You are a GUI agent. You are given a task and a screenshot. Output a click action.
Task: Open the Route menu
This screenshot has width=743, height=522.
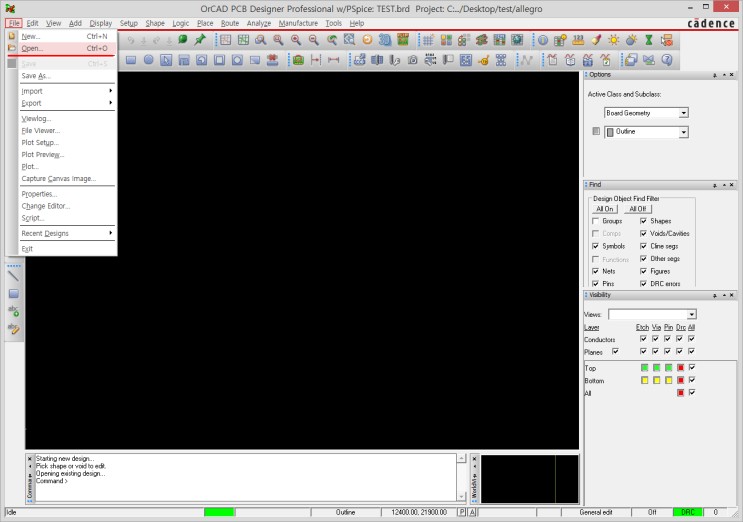click(230, 23)
